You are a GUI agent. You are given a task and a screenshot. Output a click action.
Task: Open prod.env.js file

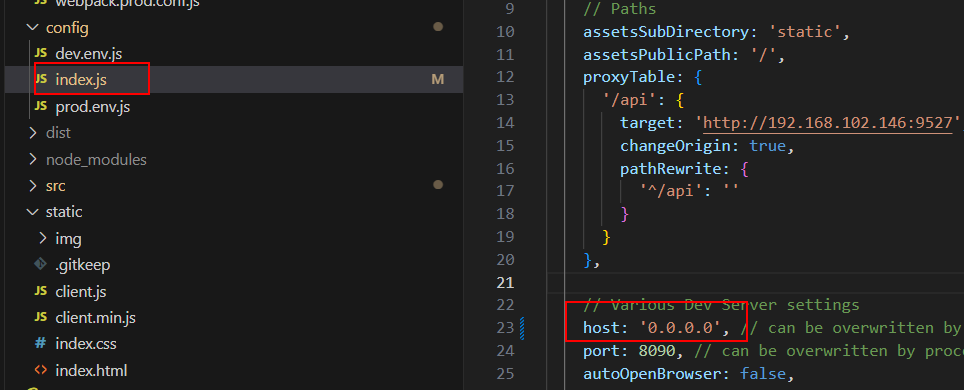pos(93,106)
